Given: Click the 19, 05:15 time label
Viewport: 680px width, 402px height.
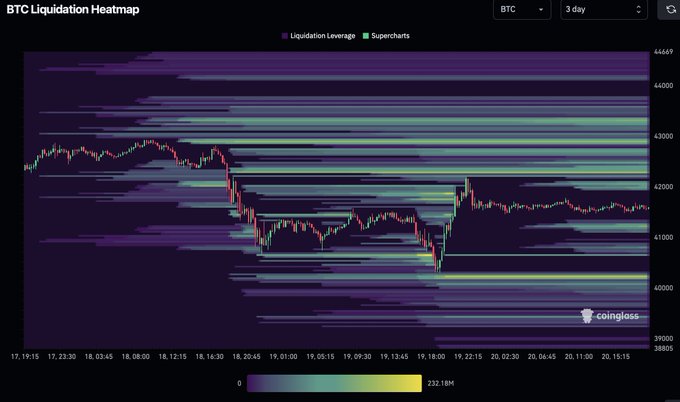Looking at the screenshot, I should (320, 356).
